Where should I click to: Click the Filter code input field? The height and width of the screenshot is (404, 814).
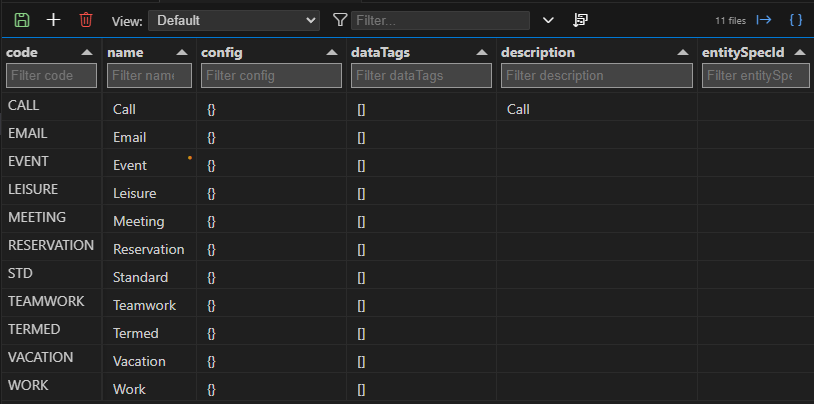(x=52, y=75)
